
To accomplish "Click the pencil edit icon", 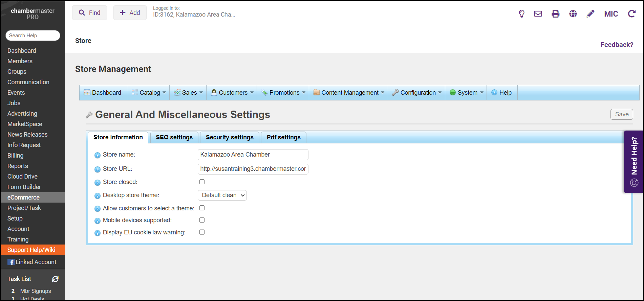I will (x=590, y=14).
